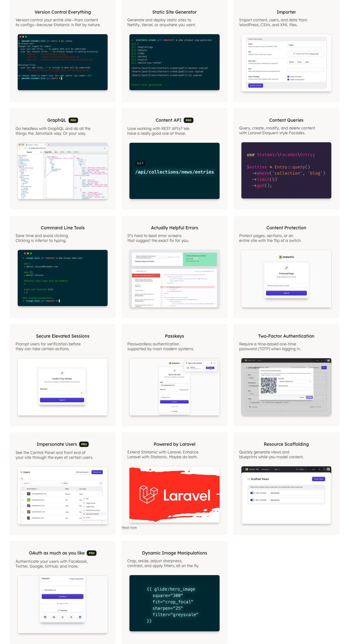
Task: Click Forgot password? link in OAuth login
Action: [77, 579]
